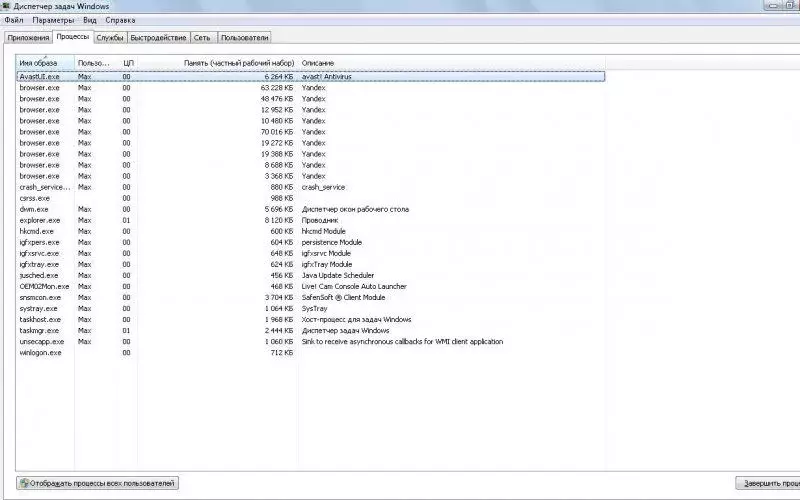Screen dimensions: 800x500
Task: Select browser.exe using 12 952 КБ
Action: pyautogui.click(x=310, y=110)
